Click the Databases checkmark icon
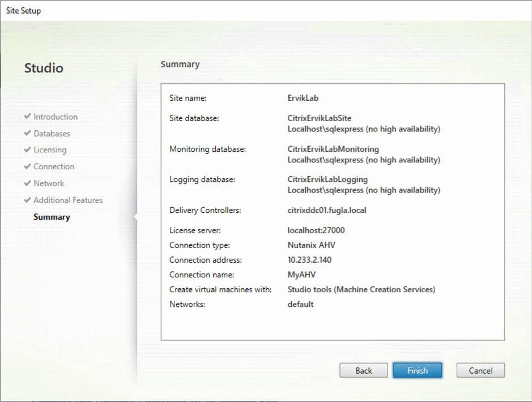532x402 pixels. 28,133
